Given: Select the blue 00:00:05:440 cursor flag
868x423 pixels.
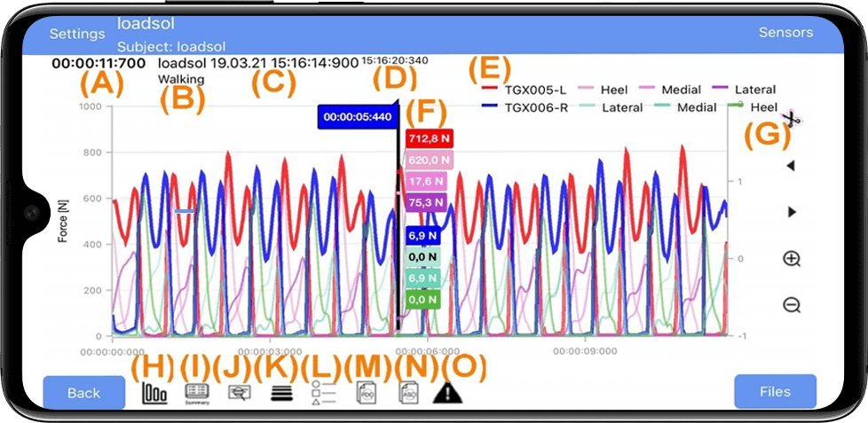Looking at the screenshot, I should [357, 117].
